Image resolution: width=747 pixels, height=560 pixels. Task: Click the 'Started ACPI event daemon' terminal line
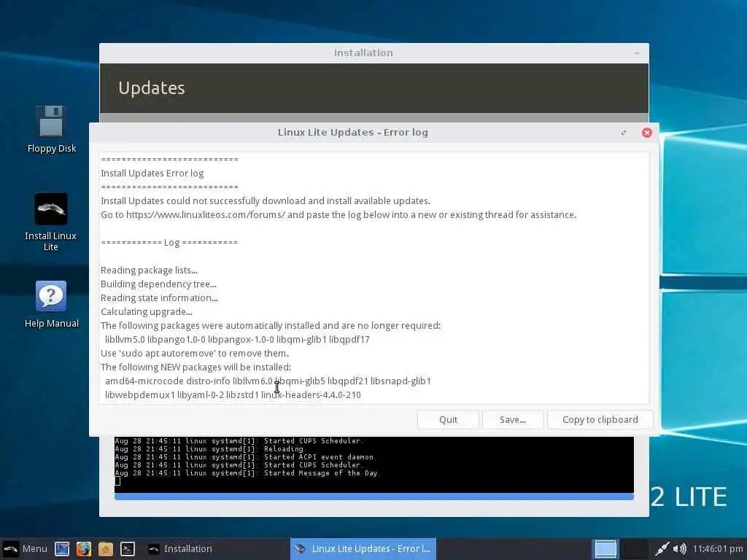245,456
